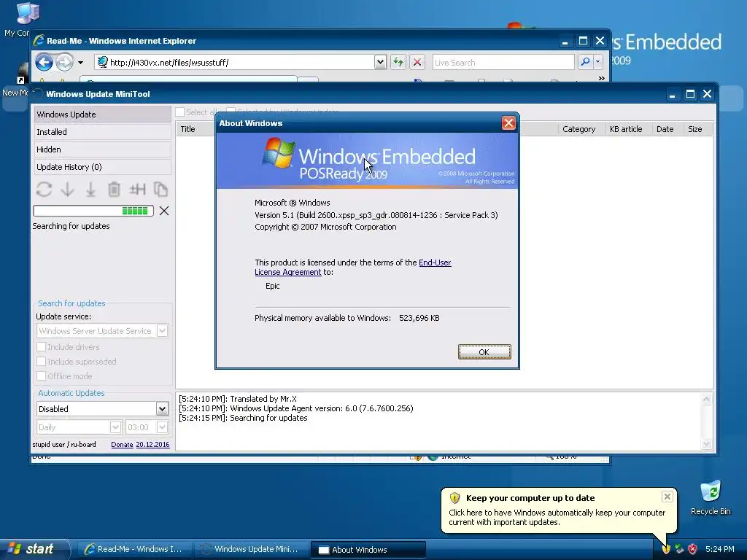Click the install updates arrow icon
Image resolution: width=747 pixels, height=560 pixels.
pos(90,190)
